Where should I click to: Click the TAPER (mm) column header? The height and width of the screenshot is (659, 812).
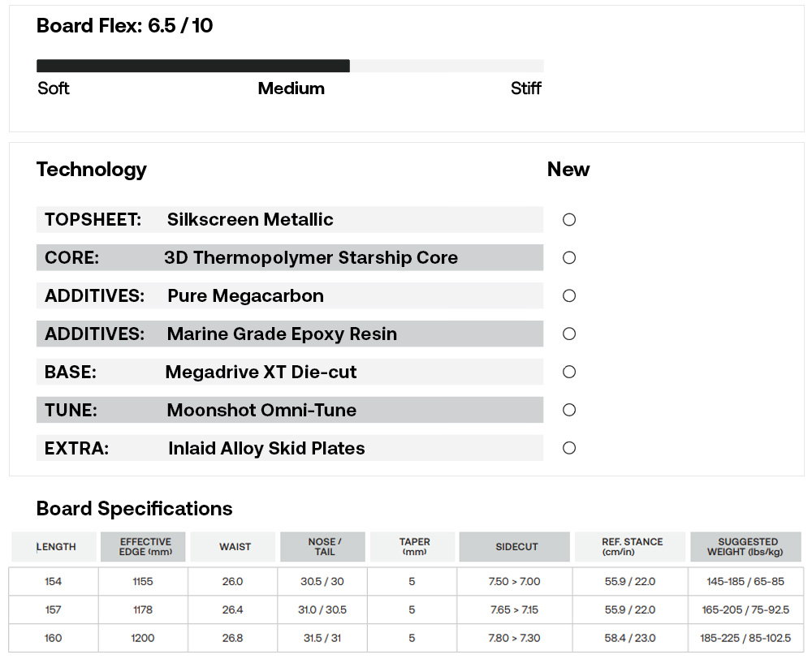(x=412, y=547)
